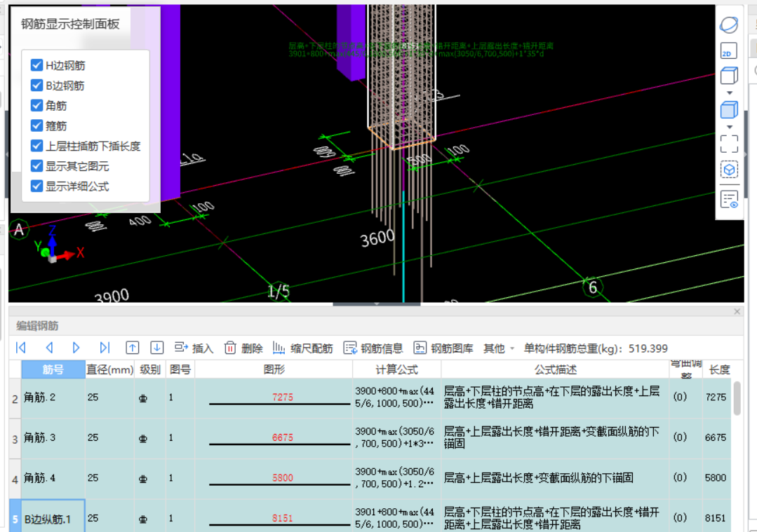Select the 角筋.3 row cell

point(53,438)
